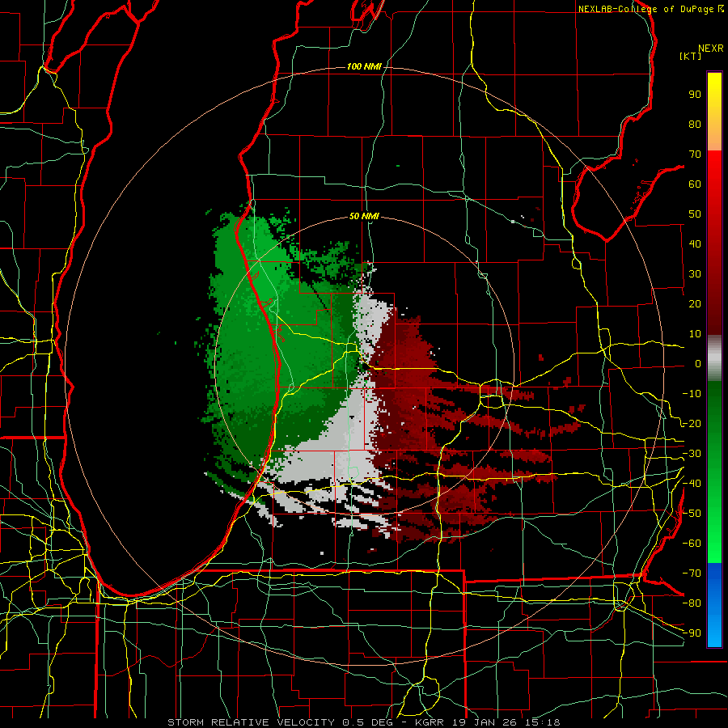Click the -50 value on the velocity scale
This screenshot has width=728, height=728.
pyautogui.click(x=692, y=514)
